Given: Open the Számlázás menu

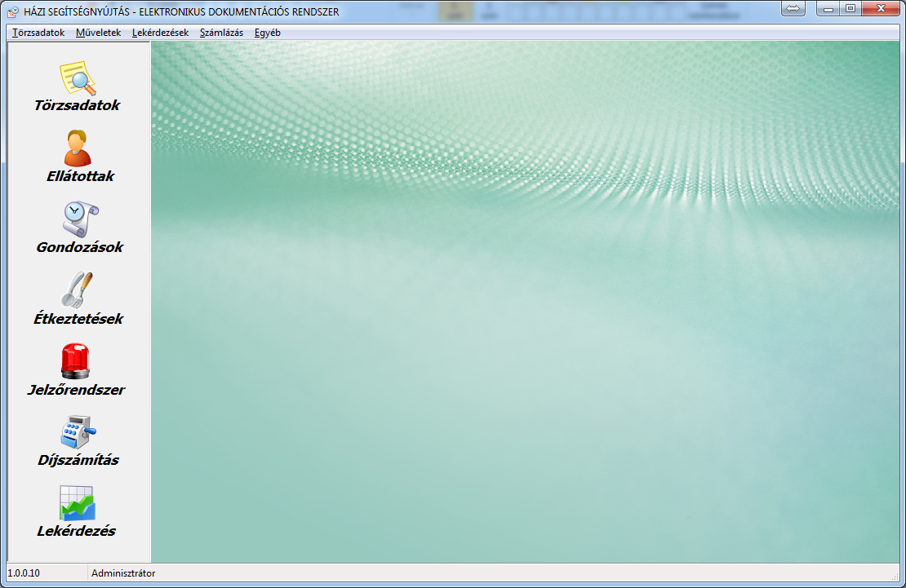Looking at the screenshot, I should point(221,33).
